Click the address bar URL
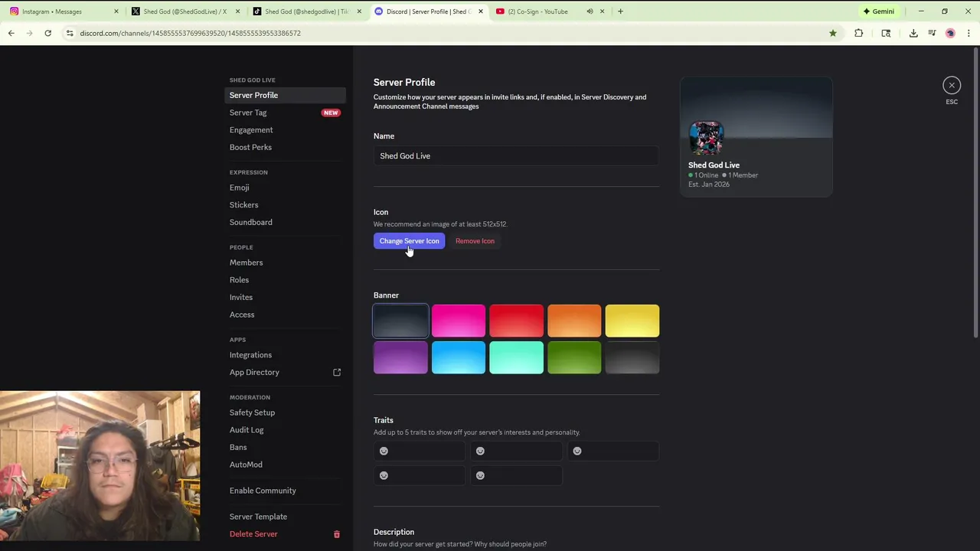The image size is (980, 551). pos(191,33)
